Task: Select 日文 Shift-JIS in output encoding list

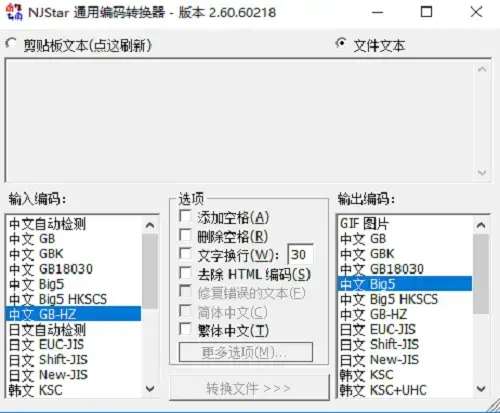Action: click(x=405, y=345)
